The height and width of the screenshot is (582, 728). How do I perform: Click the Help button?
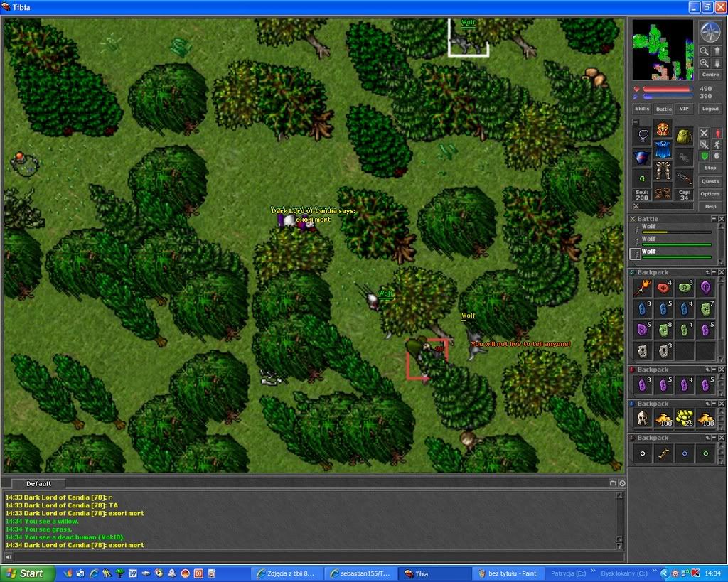click(710, 207)
